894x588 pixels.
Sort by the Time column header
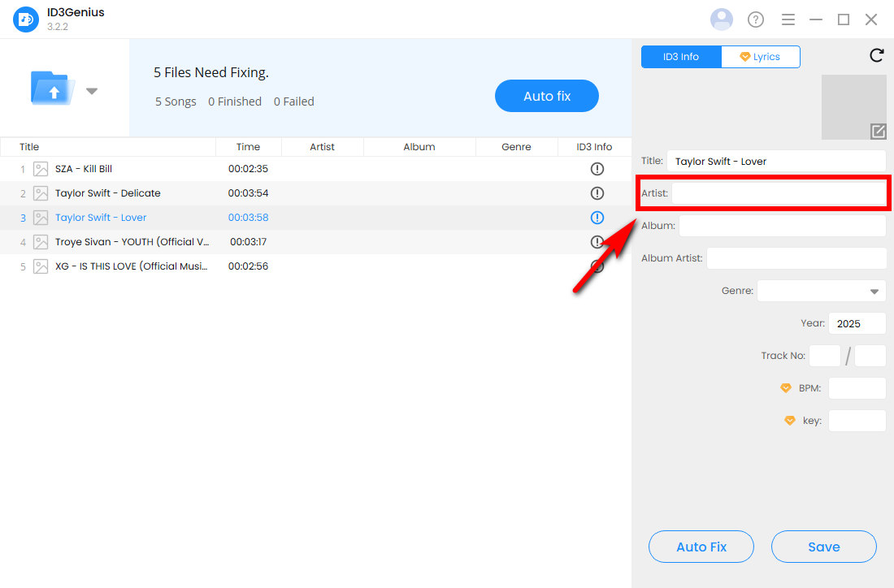[248, 147]
